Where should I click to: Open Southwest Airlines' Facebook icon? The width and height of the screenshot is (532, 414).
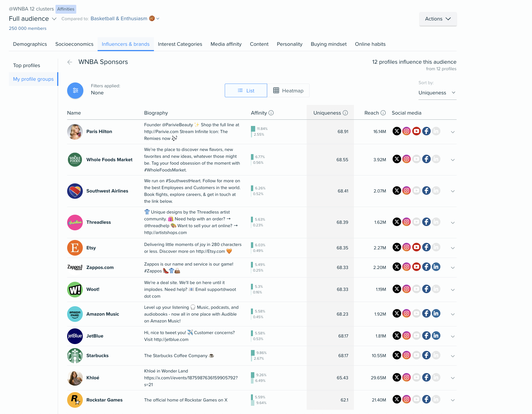426,191
